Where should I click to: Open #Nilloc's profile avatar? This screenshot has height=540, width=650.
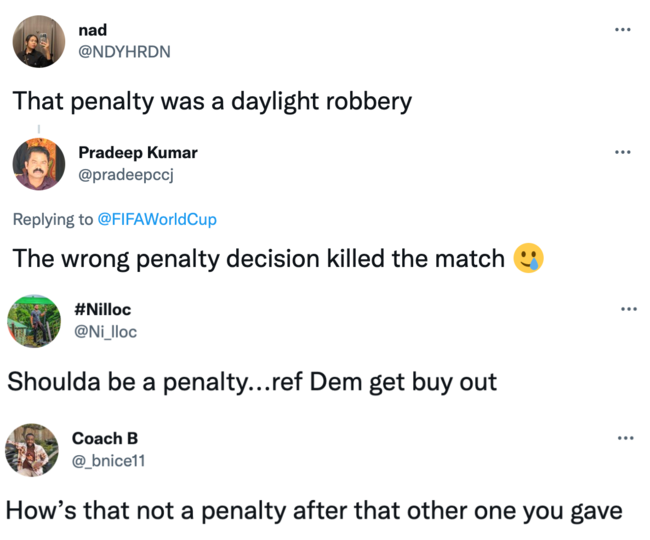tap(34, 321)
